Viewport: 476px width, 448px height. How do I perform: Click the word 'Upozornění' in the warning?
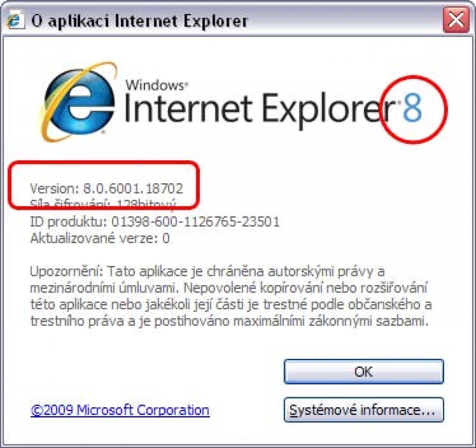pyautogui.click(x=65, y=271)
